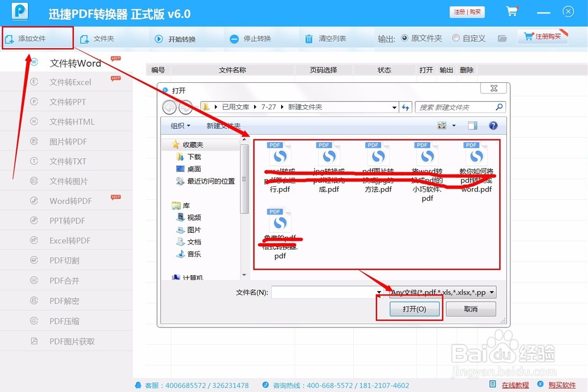The width and height of the screenshot is (588, 392).
Task: Select the PDF file ending 成.pdf
Action: (x=329, y=167)
